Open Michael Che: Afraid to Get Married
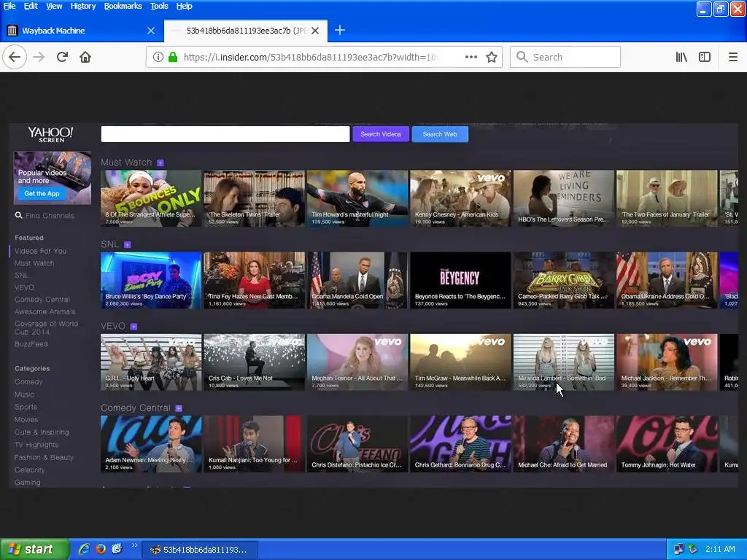This screenshot has height=560, width=747. (564, 444)
